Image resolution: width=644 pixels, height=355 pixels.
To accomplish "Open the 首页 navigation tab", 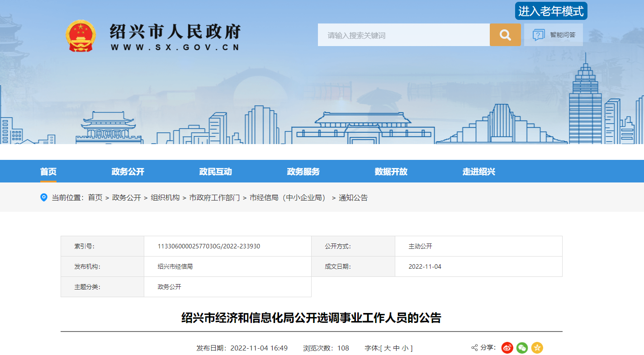I will (48, 172).
